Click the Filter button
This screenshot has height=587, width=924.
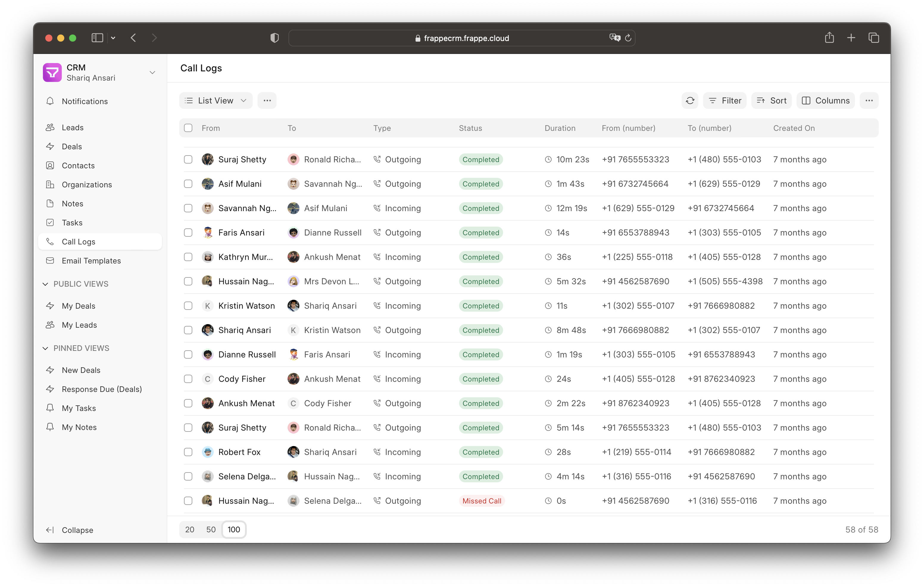pyautogui.click(x=724, y=101)
